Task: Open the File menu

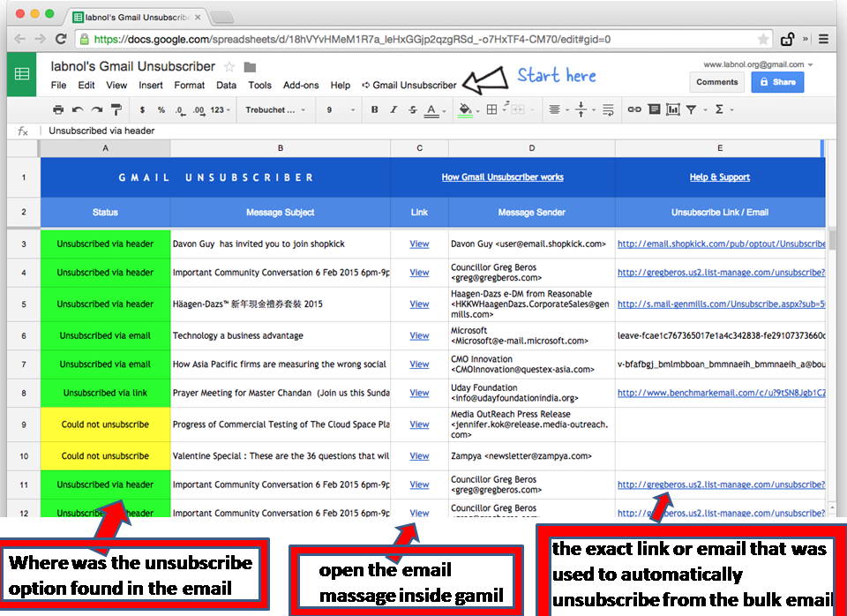Action: coord(58,85)
